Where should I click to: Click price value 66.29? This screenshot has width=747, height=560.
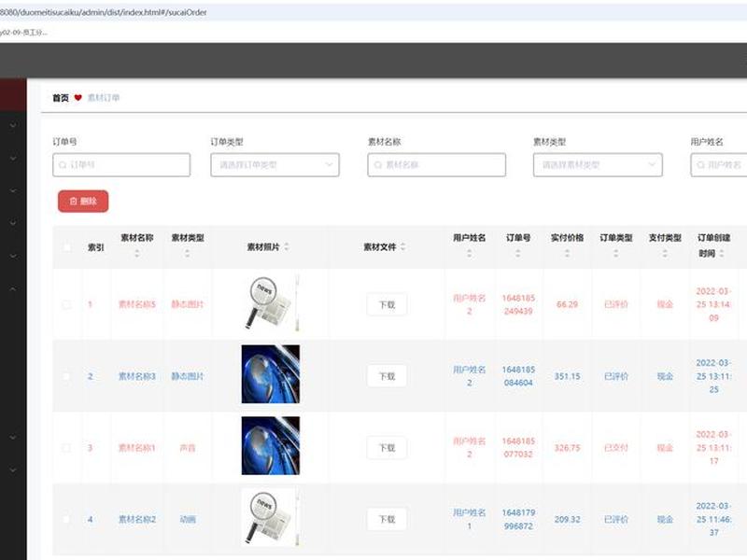pyautogui.click(x=567, y=304)
